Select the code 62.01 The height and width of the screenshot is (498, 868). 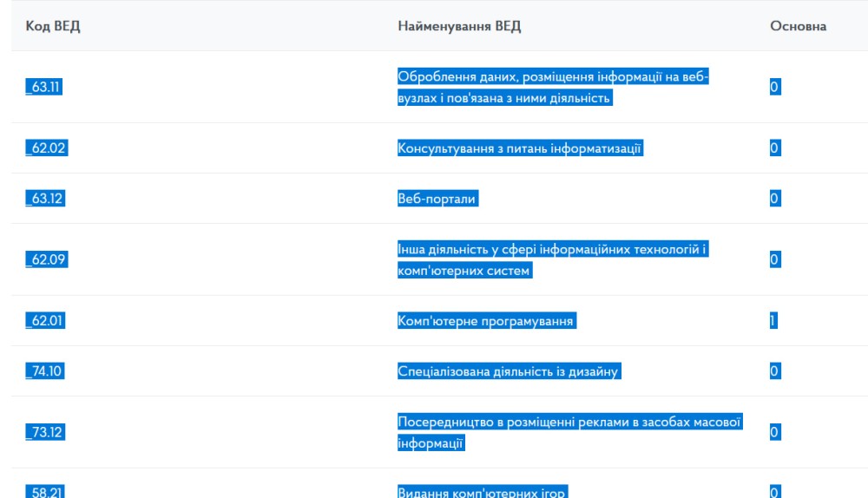tap(45, 321)
